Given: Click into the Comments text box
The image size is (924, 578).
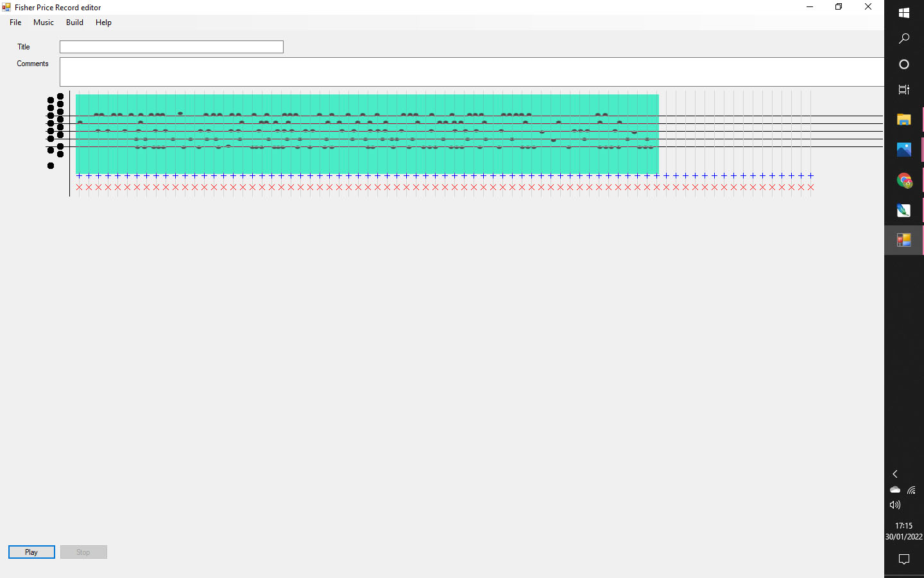Looking at the screenshot, I should pyautogui.click(x=472, y=72).
